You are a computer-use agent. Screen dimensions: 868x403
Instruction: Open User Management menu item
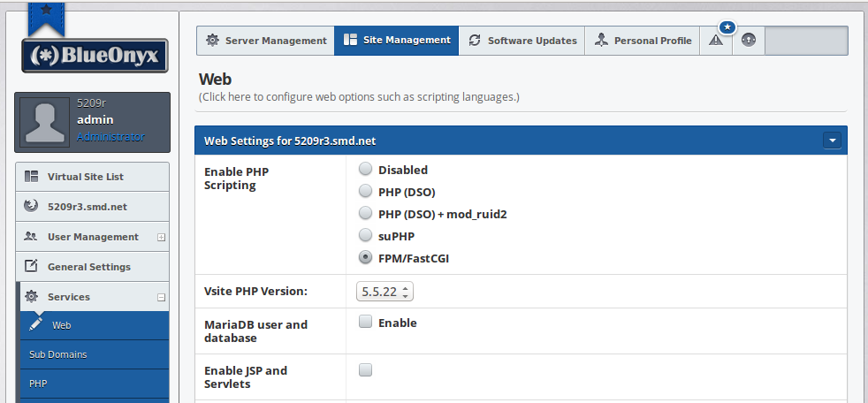click(x=92, y=236)
